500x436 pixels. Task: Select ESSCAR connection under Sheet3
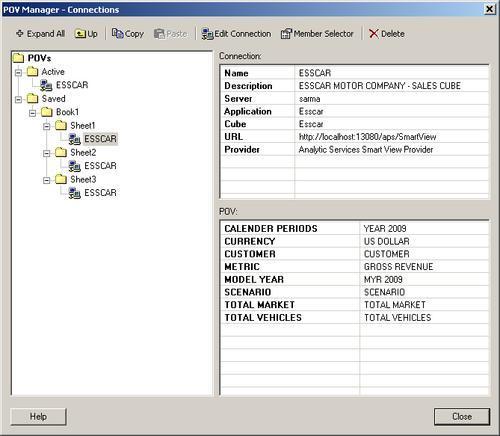[100, 193]
